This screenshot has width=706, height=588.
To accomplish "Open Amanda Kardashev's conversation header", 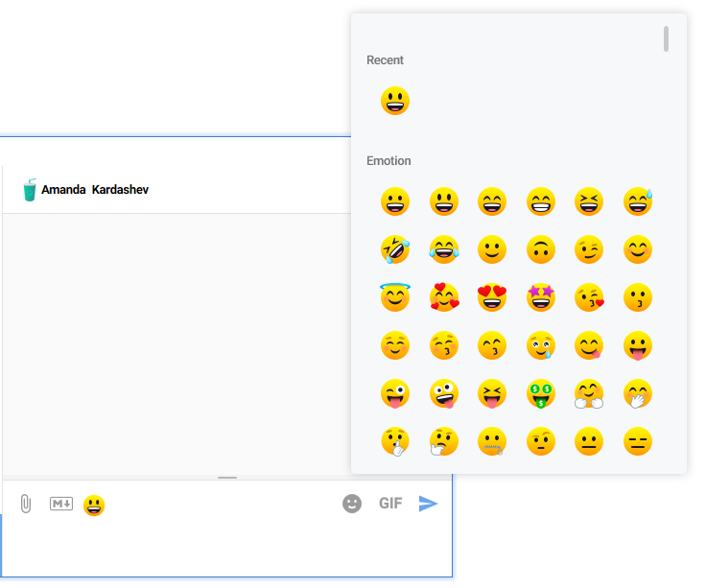I will click(94, 190).
